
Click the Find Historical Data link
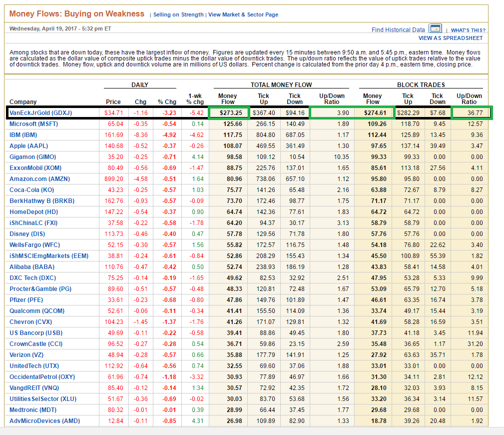(x=398, y=30)
